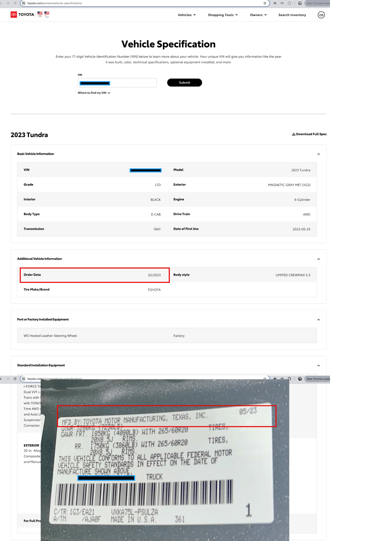Image resolution: width=392 pixels, height=541 pixels.
Task: Click the Engine value 6-Cylinder
Action: [x=302, y=200]
